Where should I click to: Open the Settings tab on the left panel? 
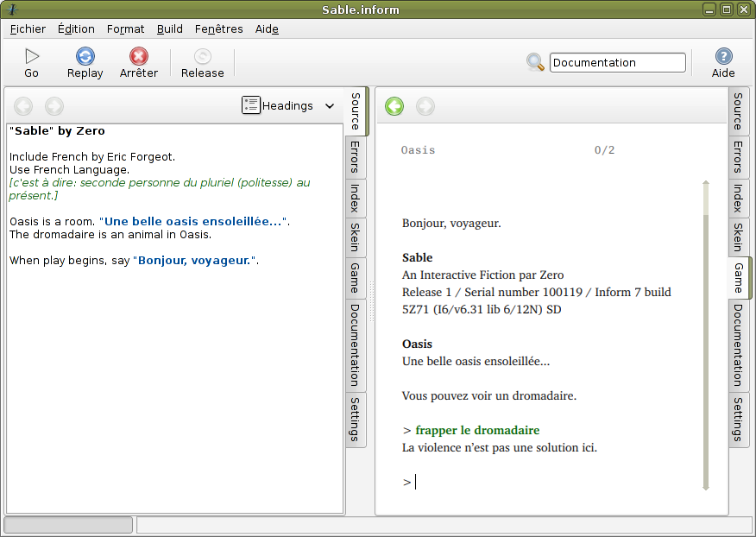(x=355, y=420)
